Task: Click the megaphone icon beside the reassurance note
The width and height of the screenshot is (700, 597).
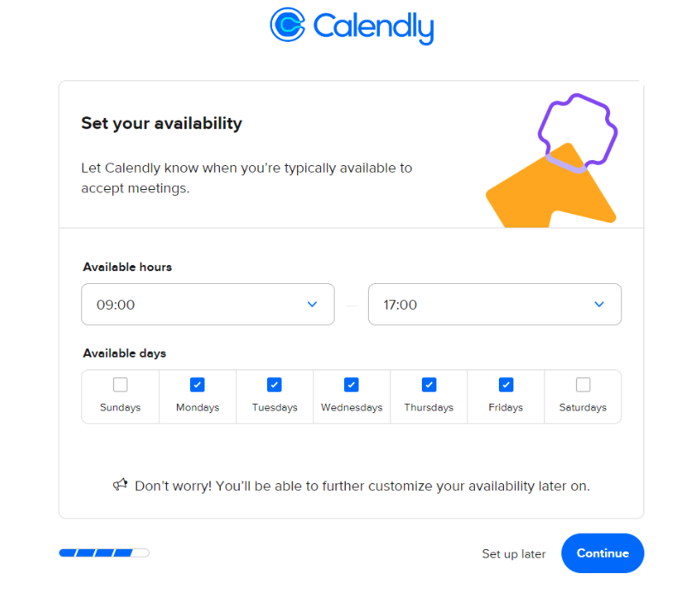Action: (121, 485)
